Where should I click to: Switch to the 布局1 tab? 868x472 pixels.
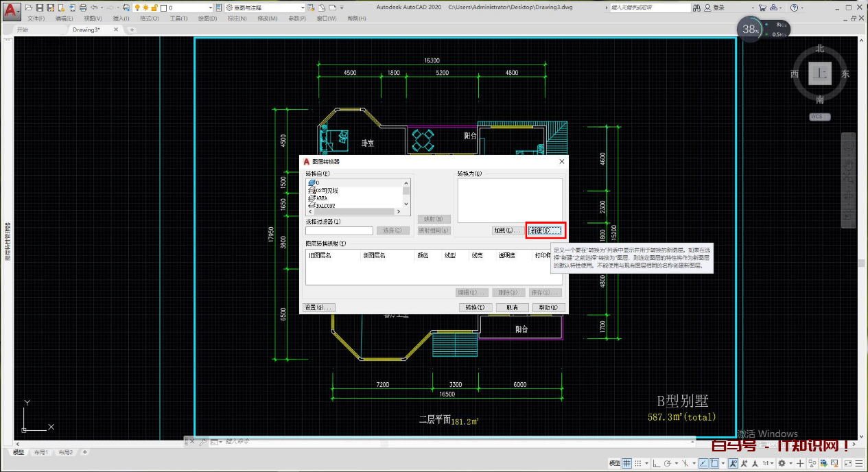coord(41,453)
